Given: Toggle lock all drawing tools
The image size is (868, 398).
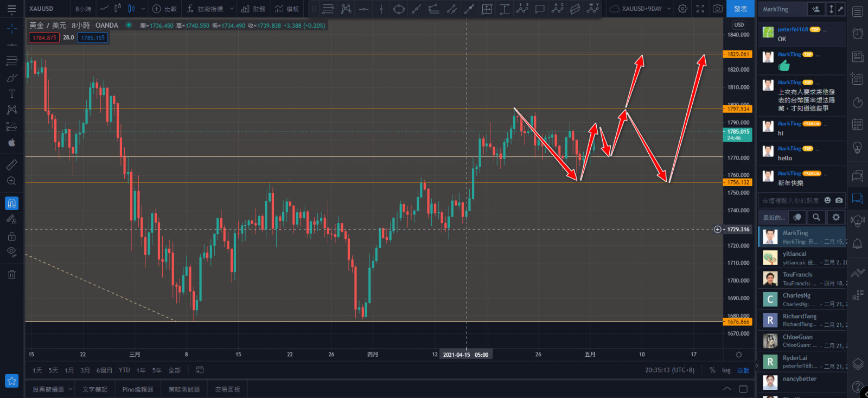Looking at the screenshot, I should (11, 236).
